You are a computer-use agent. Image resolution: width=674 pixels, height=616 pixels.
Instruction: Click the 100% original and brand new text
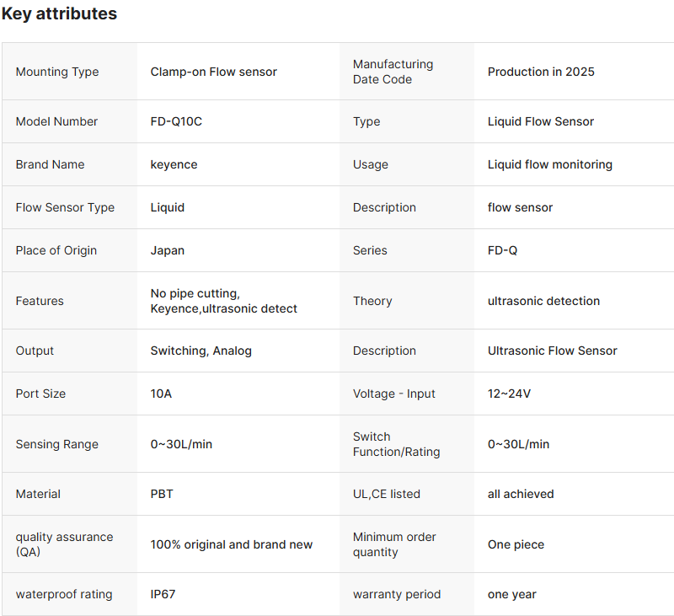232,544
